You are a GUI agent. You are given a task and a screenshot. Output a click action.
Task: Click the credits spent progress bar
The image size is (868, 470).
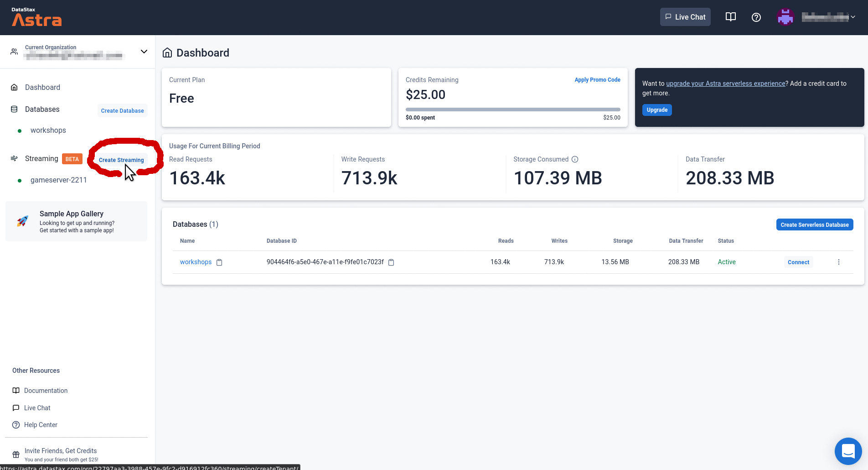pyautogui.click(x=513, y=110)
